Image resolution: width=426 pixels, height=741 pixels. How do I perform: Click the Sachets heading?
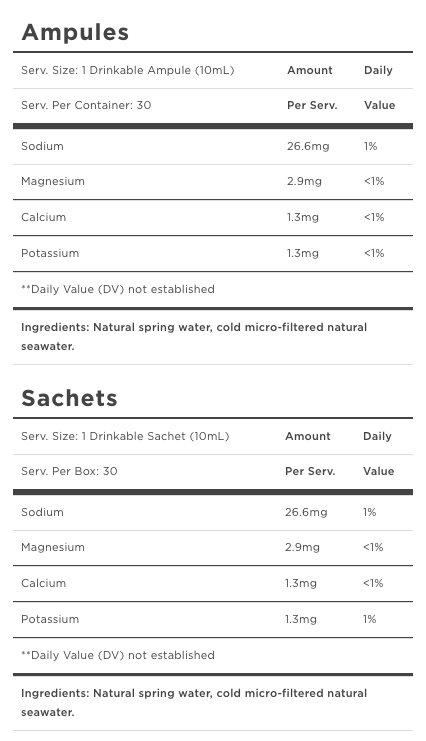[70, 398]
